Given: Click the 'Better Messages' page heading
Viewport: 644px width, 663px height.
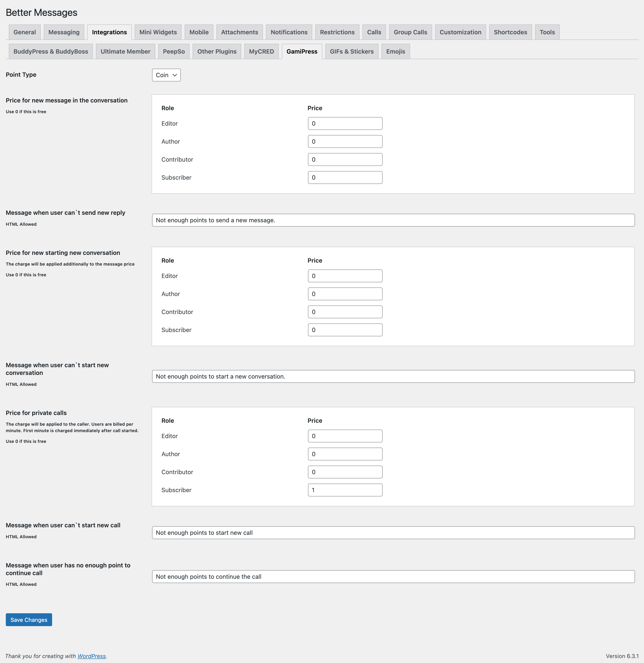Looking at the screenshot, I should (42, 12).
